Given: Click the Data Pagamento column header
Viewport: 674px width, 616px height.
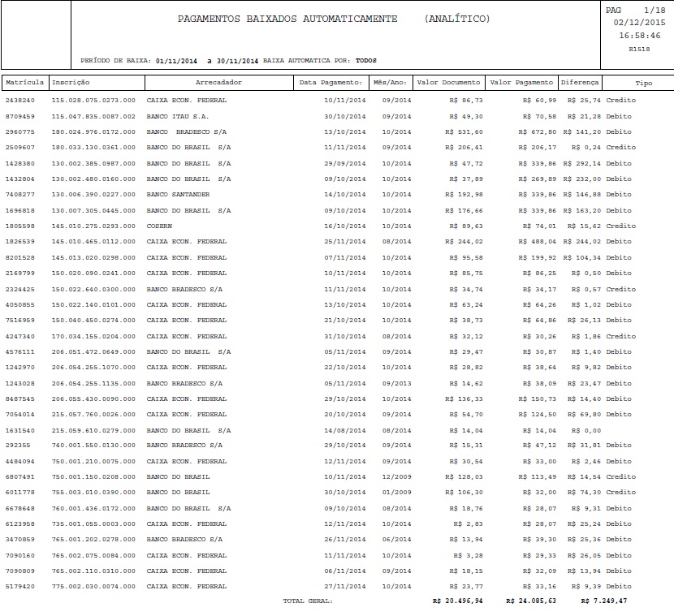Looking at the screenshot, I should 330,82.
